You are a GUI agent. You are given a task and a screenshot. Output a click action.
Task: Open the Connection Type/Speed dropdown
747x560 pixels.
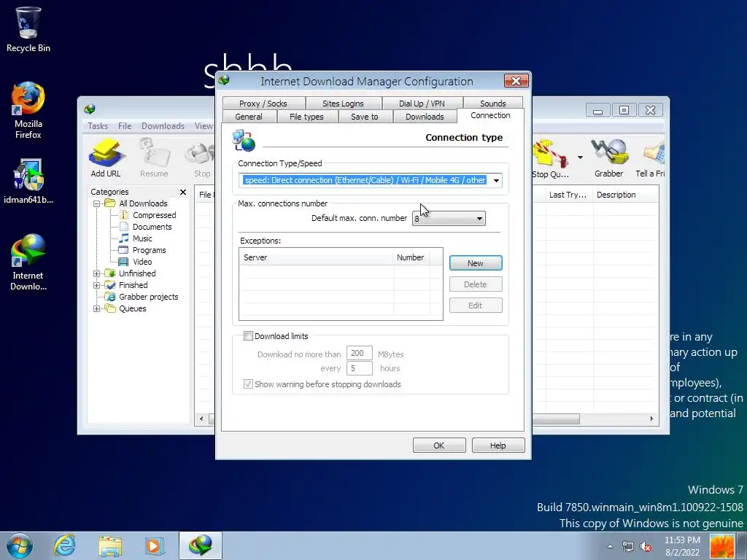point(496,181)
